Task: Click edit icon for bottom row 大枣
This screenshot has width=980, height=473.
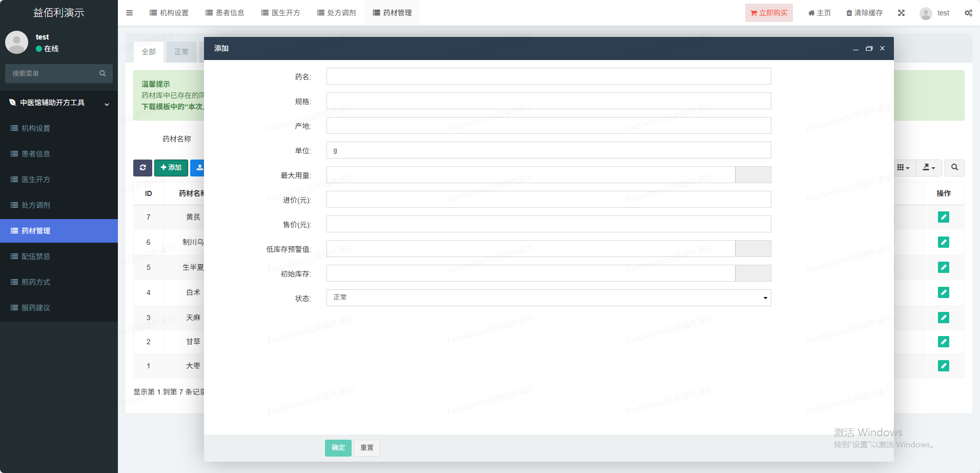Action: click(943, 366)
